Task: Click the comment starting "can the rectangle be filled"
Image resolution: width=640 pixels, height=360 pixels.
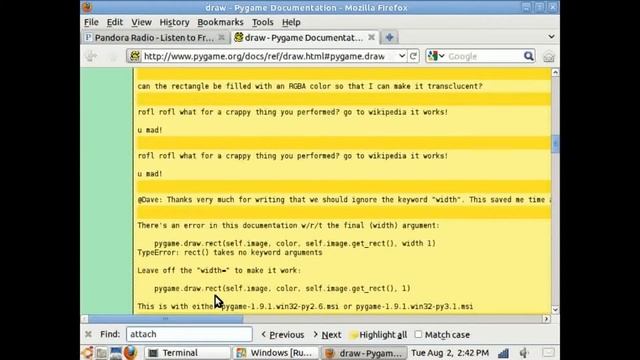Action: click(x=310, y=87)
